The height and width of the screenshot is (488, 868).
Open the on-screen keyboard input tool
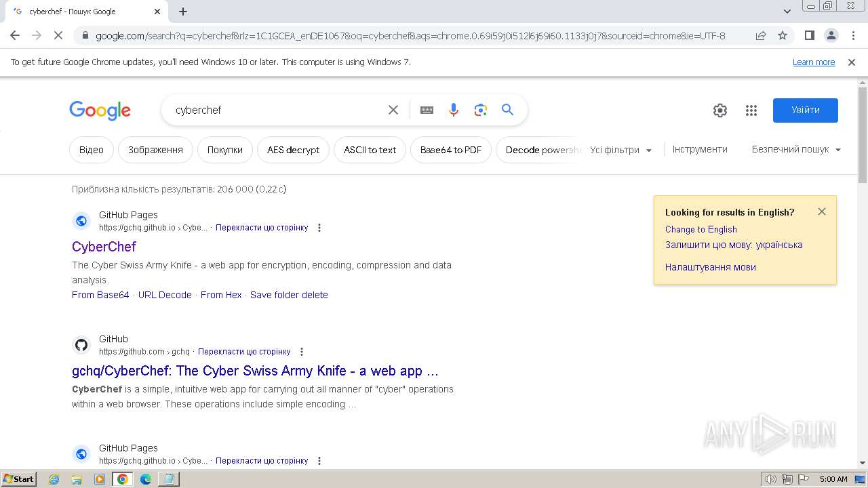point(427,110)
